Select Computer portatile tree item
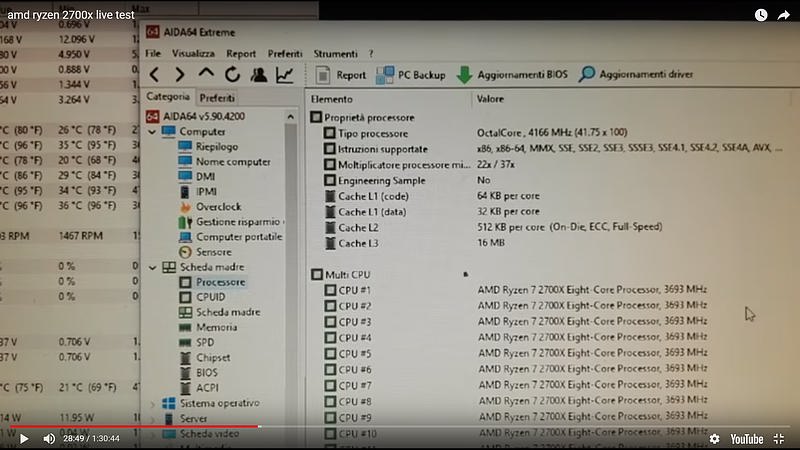Viewport: 800px width, 450px height. point(231,237)
